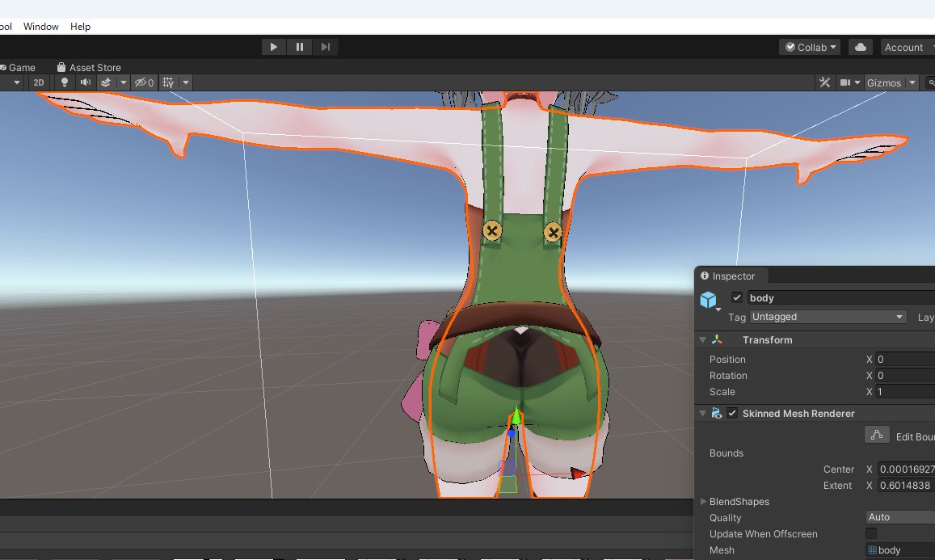Click the blue Z-axis gizmo handle
Screen dimensions: 935x560
point(511,432)
